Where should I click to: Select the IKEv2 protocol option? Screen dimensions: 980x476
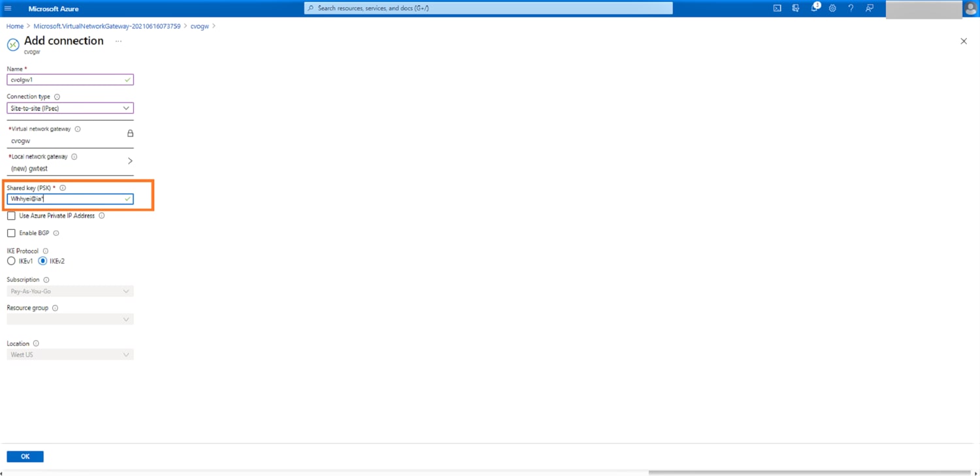coord(42,261)
